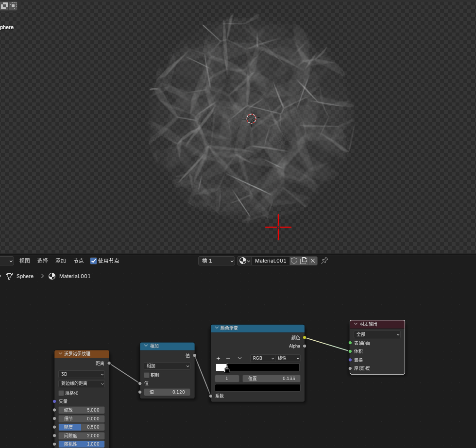Image resolution: width=476 pixels, height=448 pixels.
Task: Click the duplicate material icon
Action: pos(303,261)
